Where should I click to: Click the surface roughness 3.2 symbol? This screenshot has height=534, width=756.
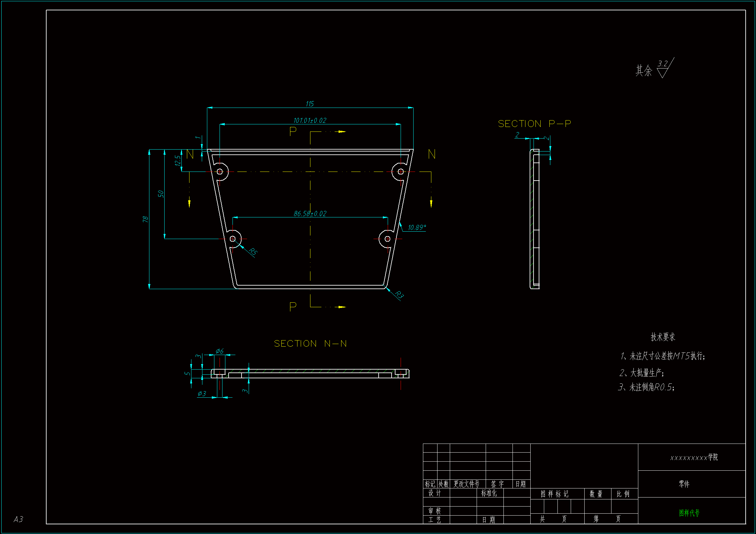664,68
